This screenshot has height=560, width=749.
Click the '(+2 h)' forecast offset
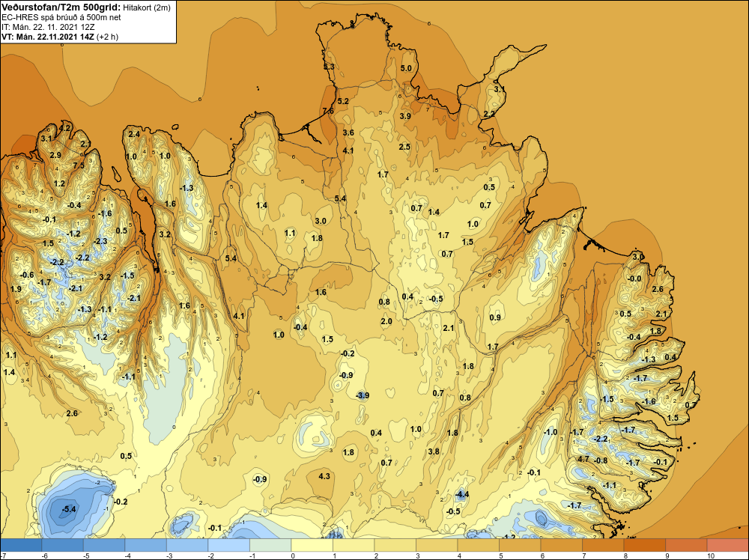click(107, 36)
